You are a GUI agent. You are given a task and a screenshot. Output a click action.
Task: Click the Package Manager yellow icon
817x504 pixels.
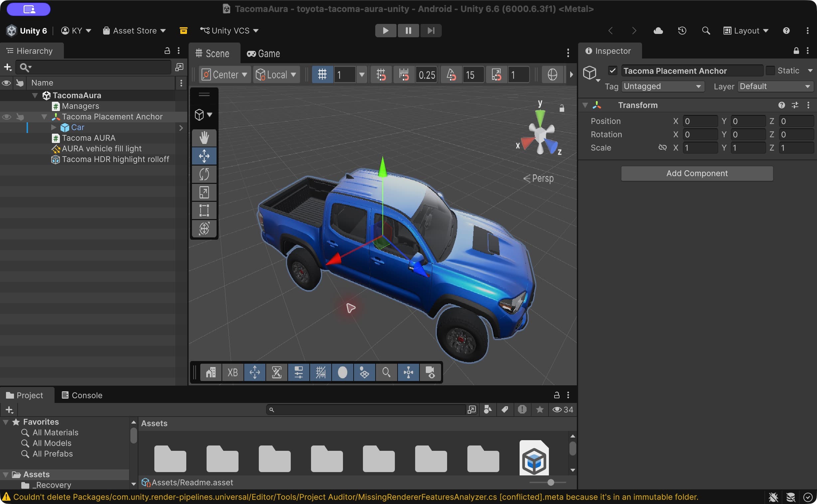(x=183, y=31)
